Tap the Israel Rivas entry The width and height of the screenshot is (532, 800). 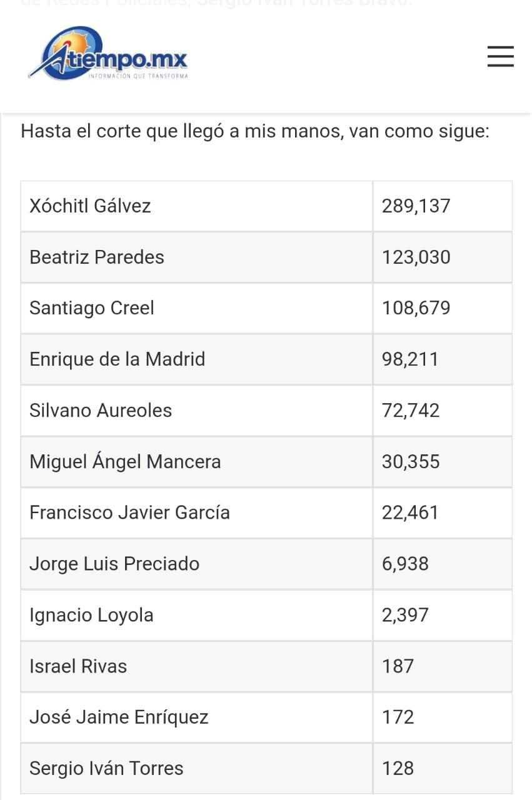point(78,666)
